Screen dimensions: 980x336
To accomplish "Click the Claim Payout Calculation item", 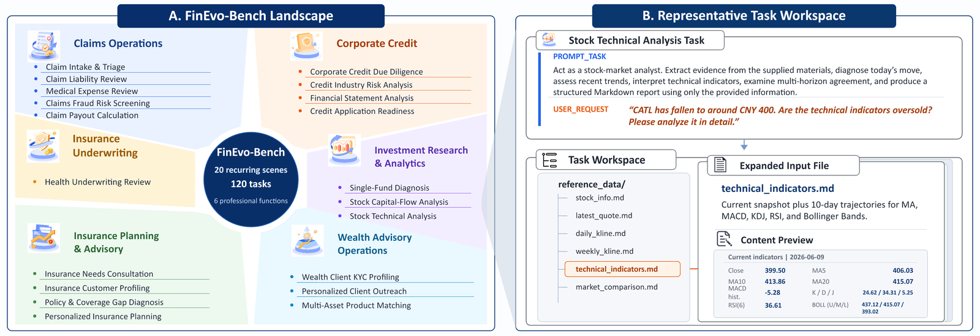I will [92, 115].
